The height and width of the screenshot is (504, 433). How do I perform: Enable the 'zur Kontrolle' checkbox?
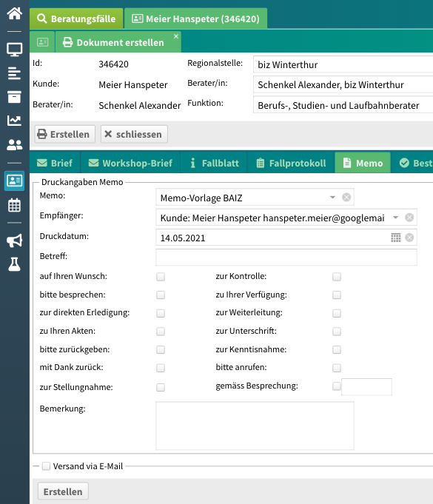(x=337, y=277)
